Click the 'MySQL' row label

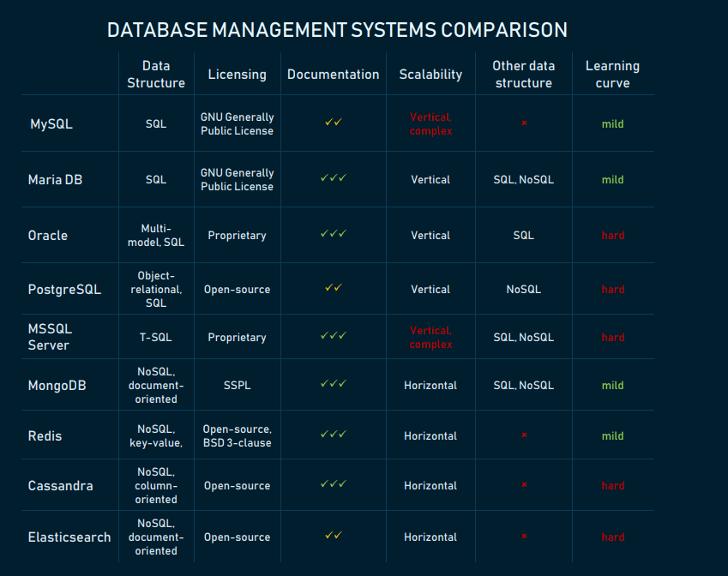click(51, 124)
